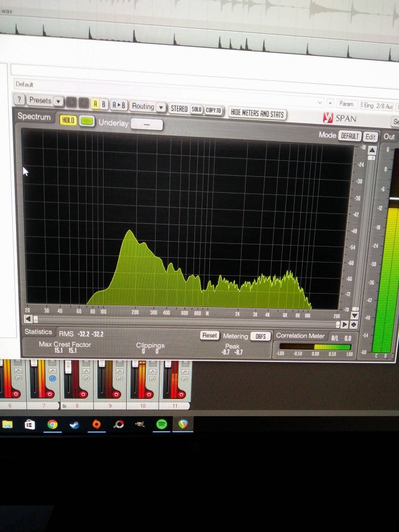Toggle the blue phase icon on track 7
399x532 pixels.
(52, 378)
